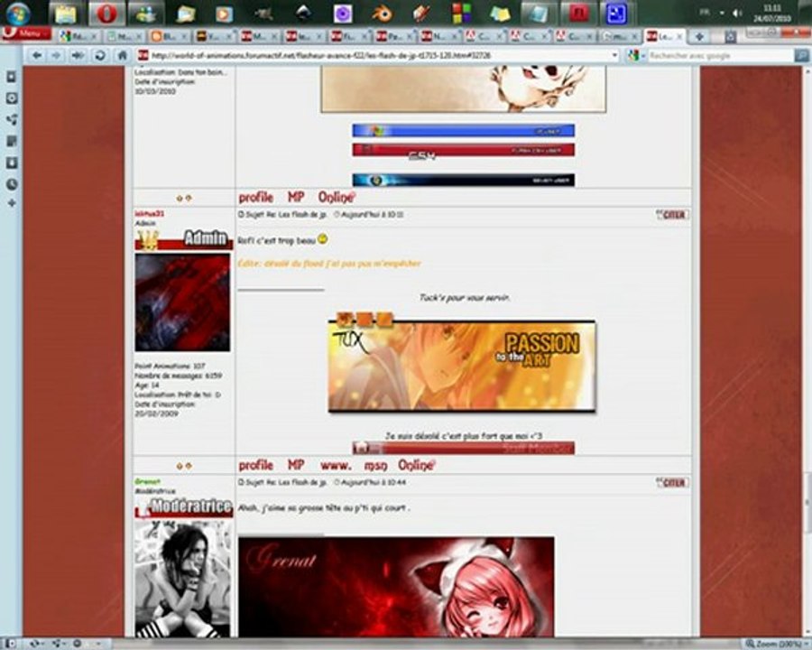Click the search magnifier button
The width and height of the screenshot is (812, 650).
coord(801,55)
